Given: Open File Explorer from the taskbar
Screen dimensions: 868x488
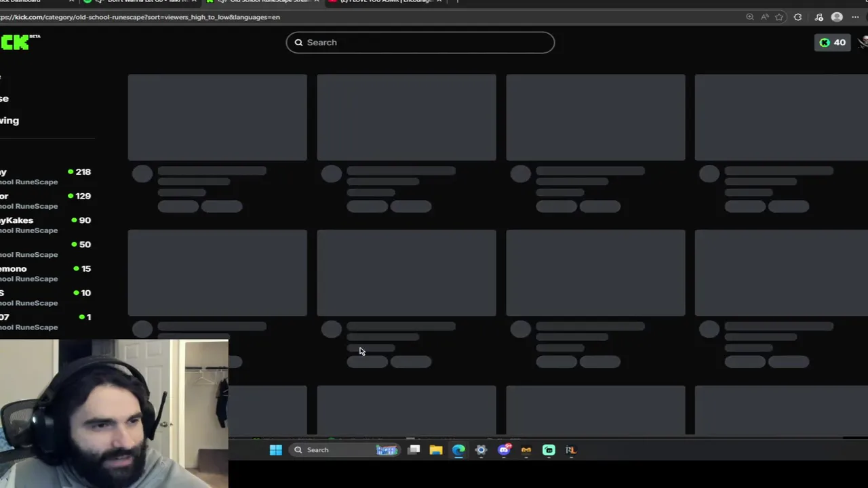Looking at the screenshot, I should [x=436, y=450].
